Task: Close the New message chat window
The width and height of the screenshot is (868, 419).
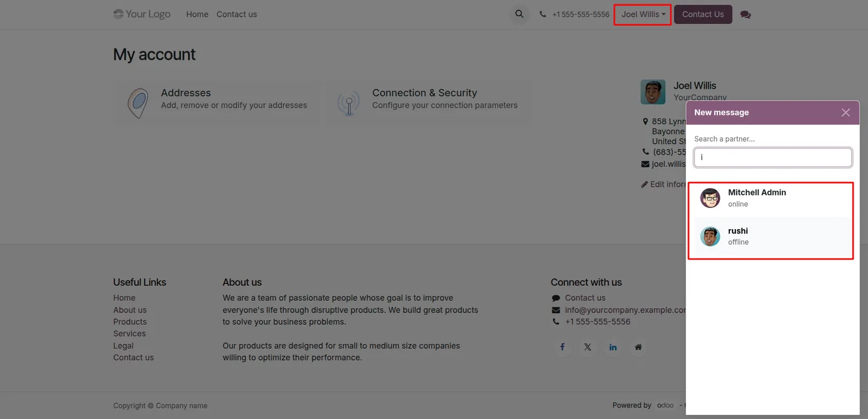Action: click(846, 113)
